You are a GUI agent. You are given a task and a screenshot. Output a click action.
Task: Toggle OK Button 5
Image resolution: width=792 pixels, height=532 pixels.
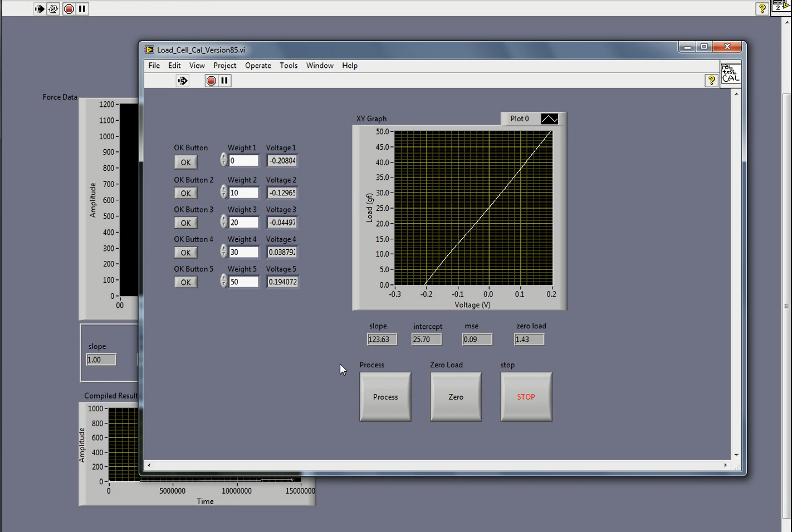185,282
